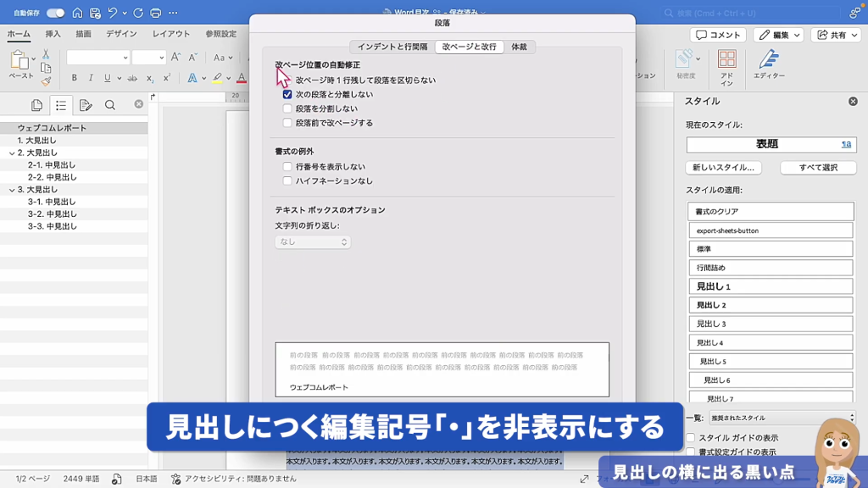The width and height of the screenshot is (868, 488).
Task: Check the 'ハイフネーションなし' option
Action: [x=288, y=181]
